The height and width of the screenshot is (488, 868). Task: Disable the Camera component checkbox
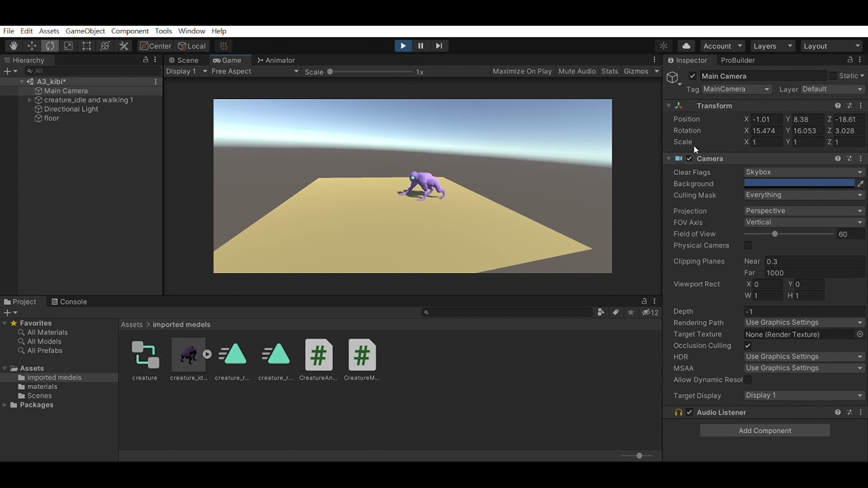pos(690,159)
